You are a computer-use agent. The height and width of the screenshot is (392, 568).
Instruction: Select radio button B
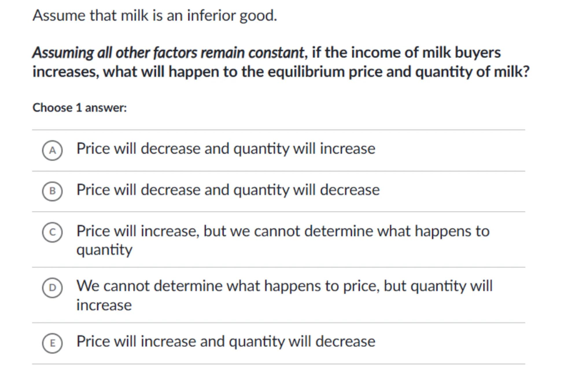coord(52,191)
